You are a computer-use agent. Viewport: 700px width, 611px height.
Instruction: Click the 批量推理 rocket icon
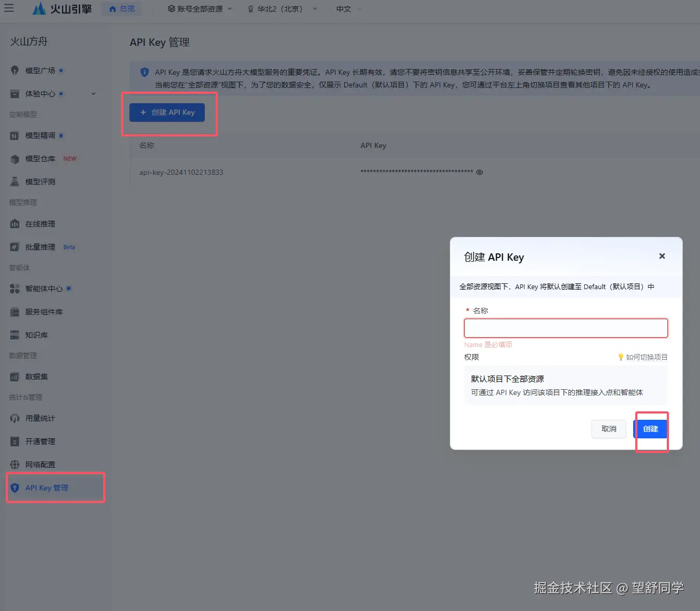(15, 247)
